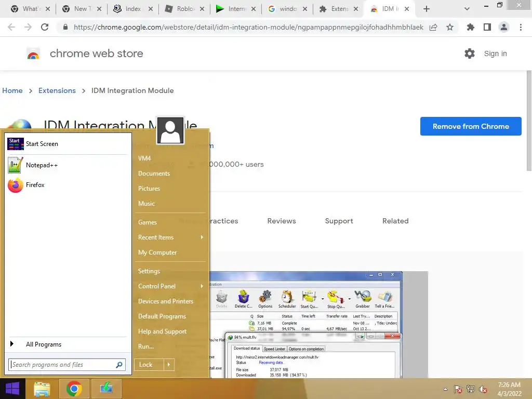Click the address bar URL

click(248, 27)
